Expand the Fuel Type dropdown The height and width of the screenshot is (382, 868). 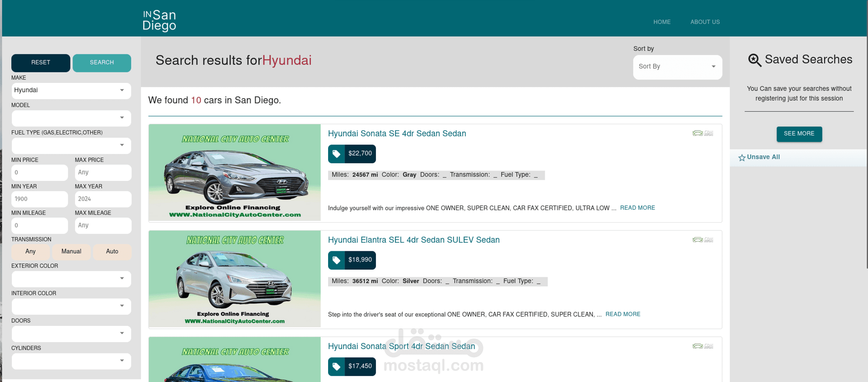click(71, 145)
